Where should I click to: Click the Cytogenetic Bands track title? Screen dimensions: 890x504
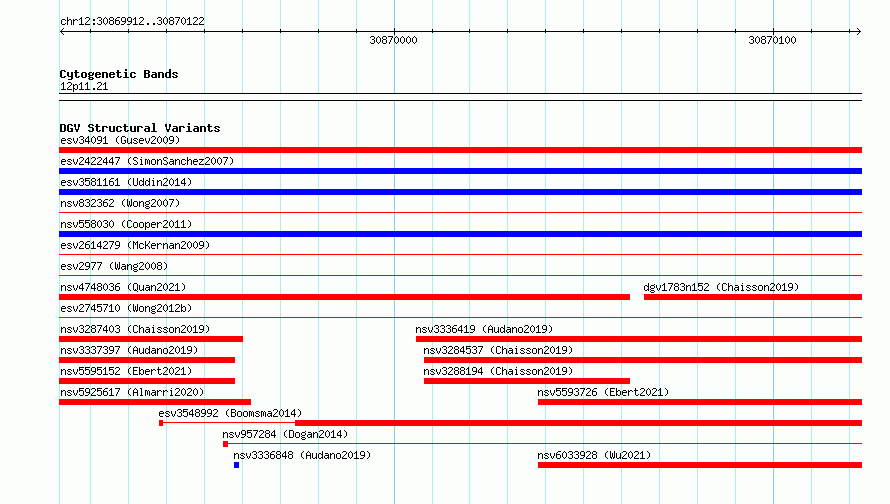click(x=119, y=74)
